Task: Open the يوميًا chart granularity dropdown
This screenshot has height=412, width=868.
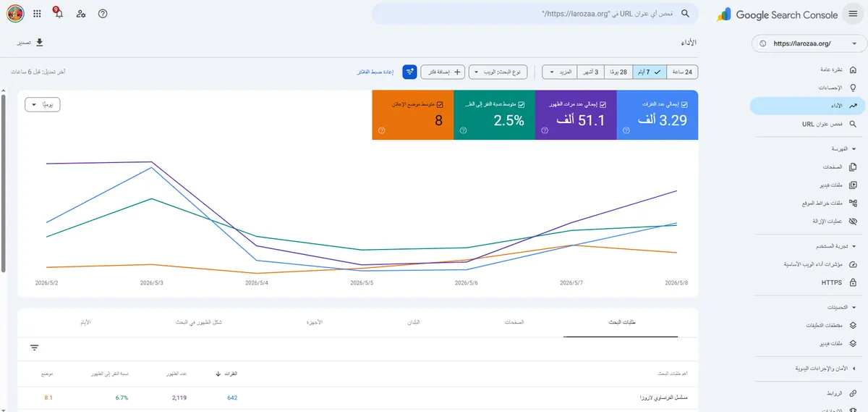Action: (42, 104)
